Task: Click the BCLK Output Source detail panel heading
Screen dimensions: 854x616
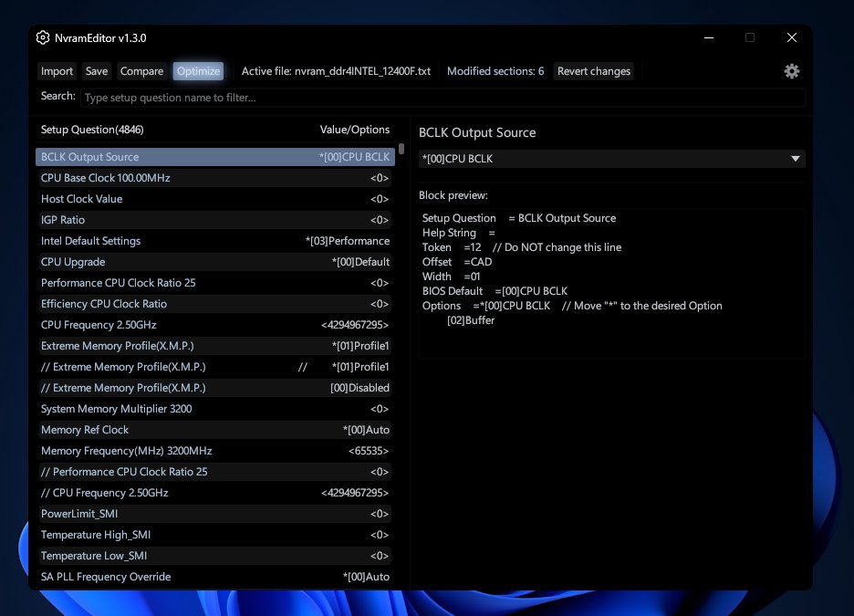Action: pos(477,133)
